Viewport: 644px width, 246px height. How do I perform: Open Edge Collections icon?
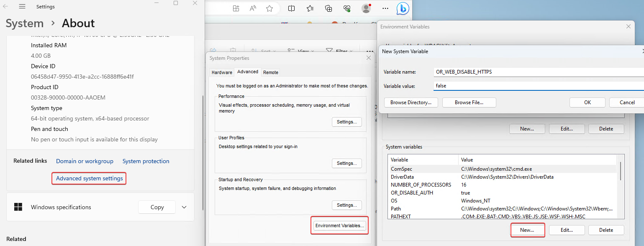tap(328, 8)
